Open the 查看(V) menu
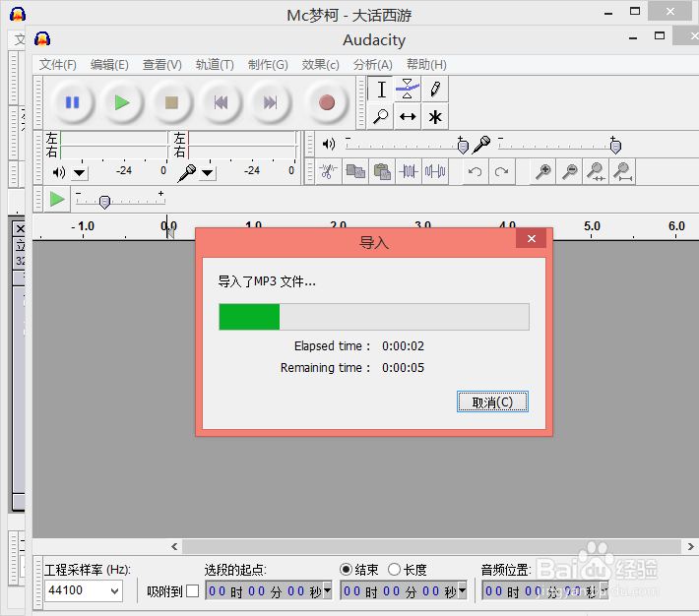 [x=161, y=65]
